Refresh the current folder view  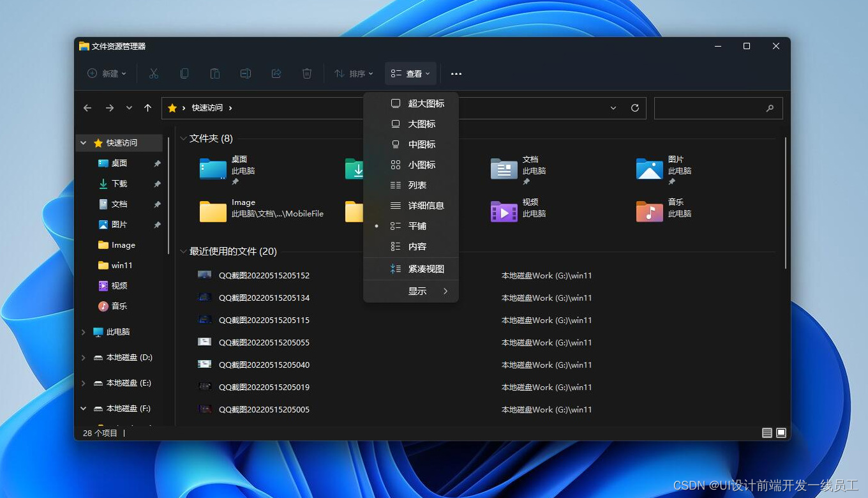(635, 108)
